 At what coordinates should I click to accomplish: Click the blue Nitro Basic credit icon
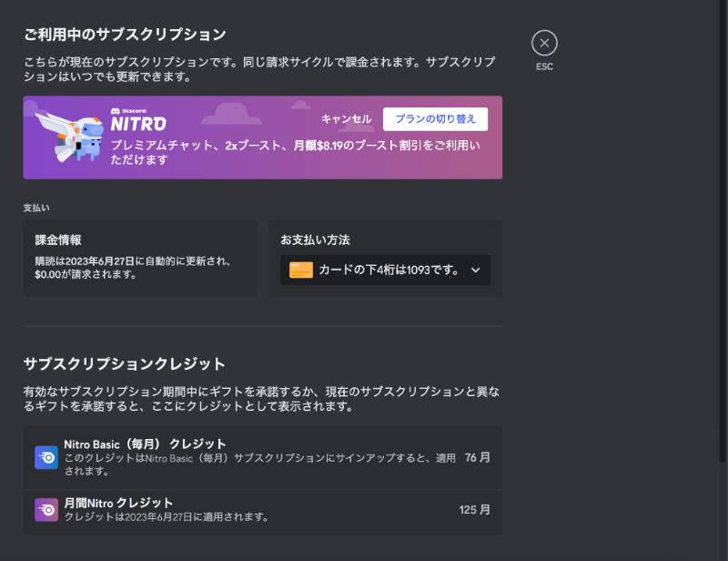46,457
